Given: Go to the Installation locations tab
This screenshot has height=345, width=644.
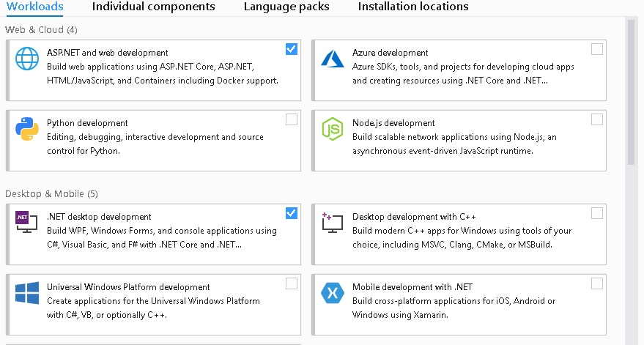Looking at the screenshot, I should pos(413,7).
